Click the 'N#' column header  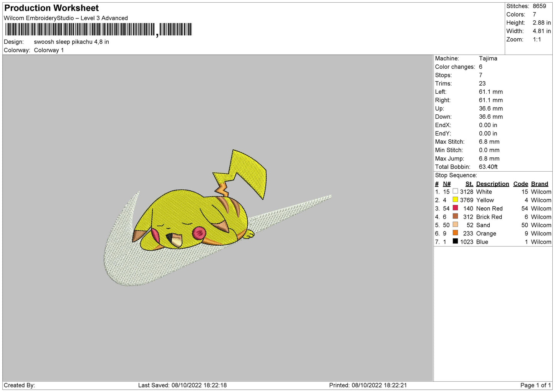pyautogui.click(x=447, y=184)
